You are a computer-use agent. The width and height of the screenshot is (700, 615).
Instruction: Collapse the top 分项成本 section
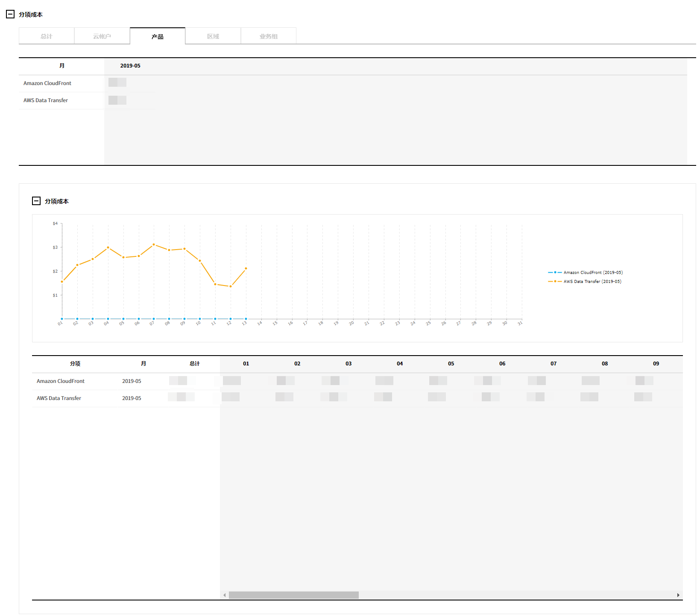click(x=10, y=15)
